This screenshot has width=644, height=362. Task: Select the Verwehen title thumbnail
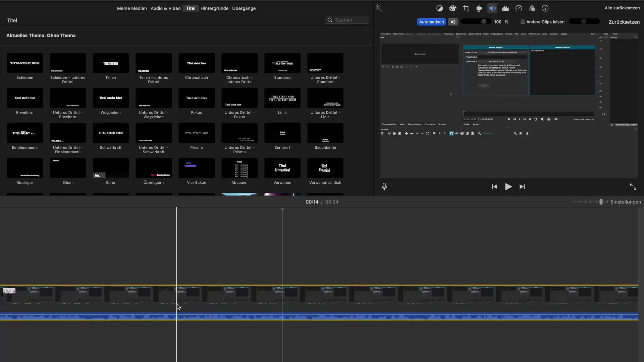point(282,168)
